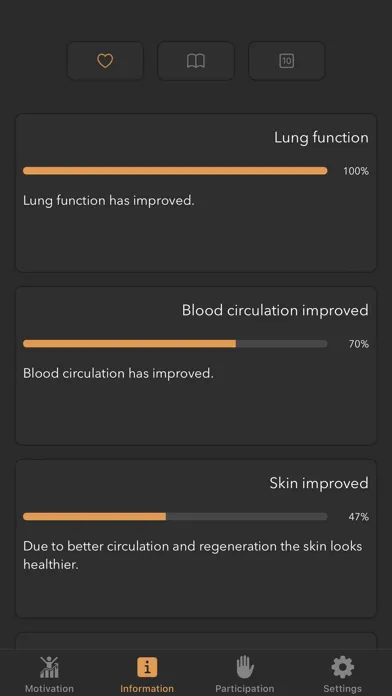392x696 pixels.
Task: Tap the 'Lung function has improved.' description
Action: tap(109, 201)
